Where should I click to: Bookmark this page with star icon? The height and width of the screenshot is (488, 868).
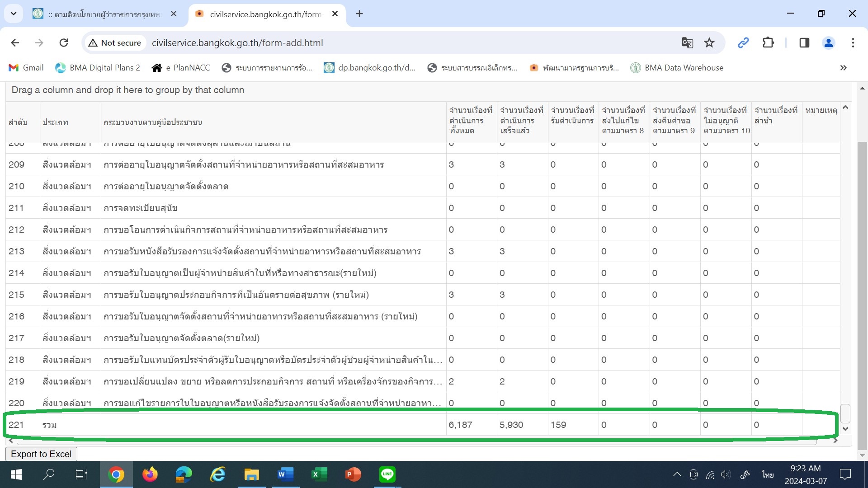[709, 43]
